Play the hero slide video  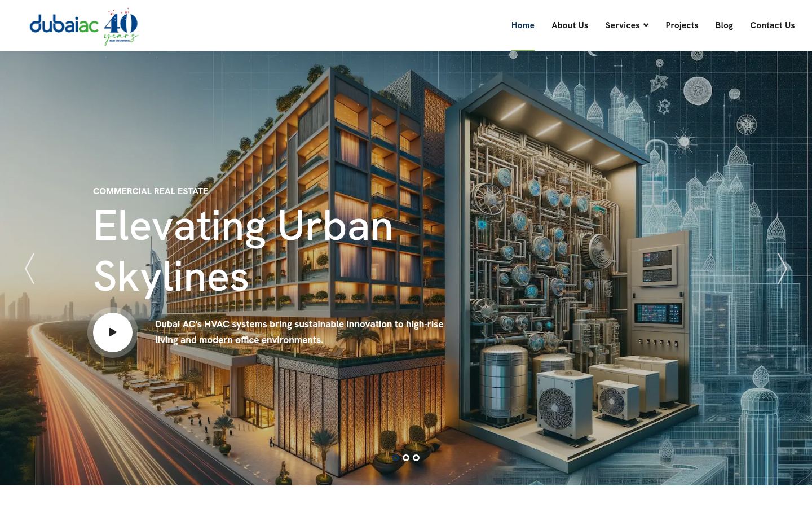tap(113, 332)
